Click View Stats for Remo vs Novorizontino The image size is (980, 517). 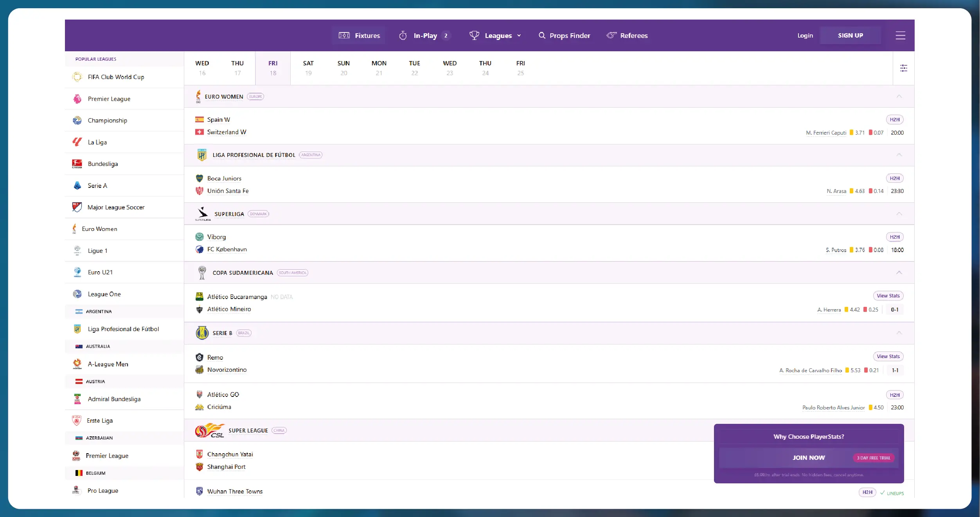point(888,356)
